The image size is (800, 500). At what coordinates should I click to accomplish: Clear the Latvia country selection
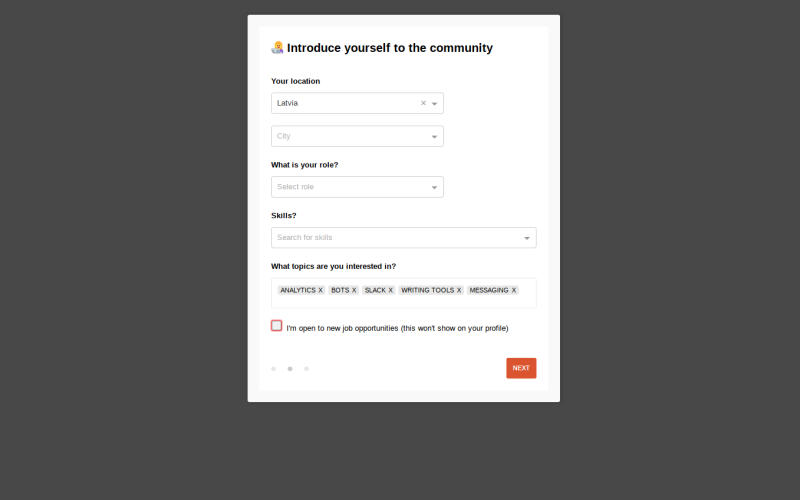pyautogui.click(x=423, y=103)
